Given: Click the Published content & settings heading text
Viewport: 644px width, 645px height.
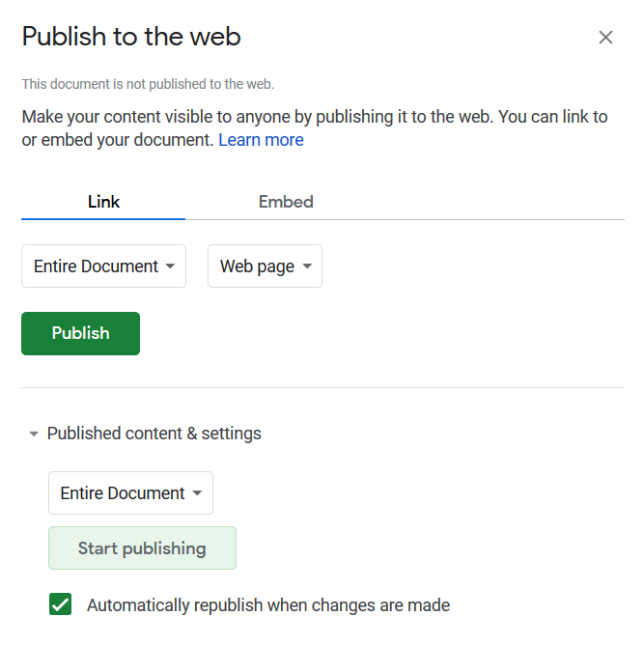Looking at the screenshot, I should click(154, 434).
